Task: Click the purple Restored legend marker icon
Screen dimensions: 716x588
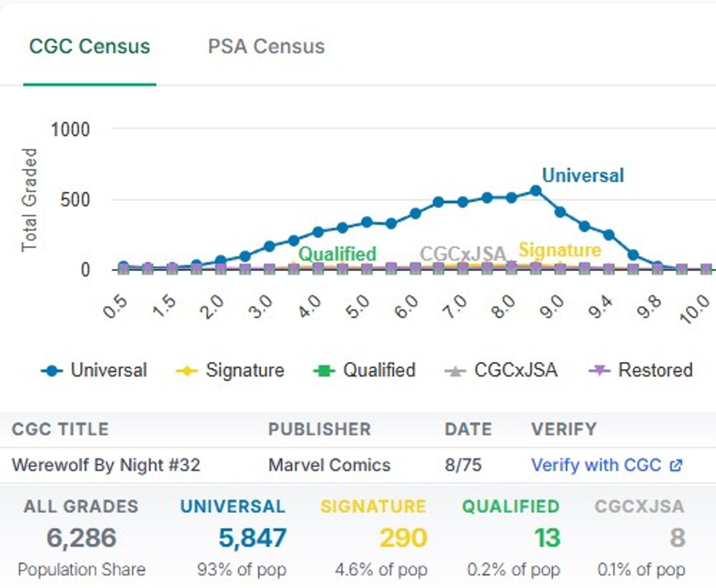Action: coord(599,371)
